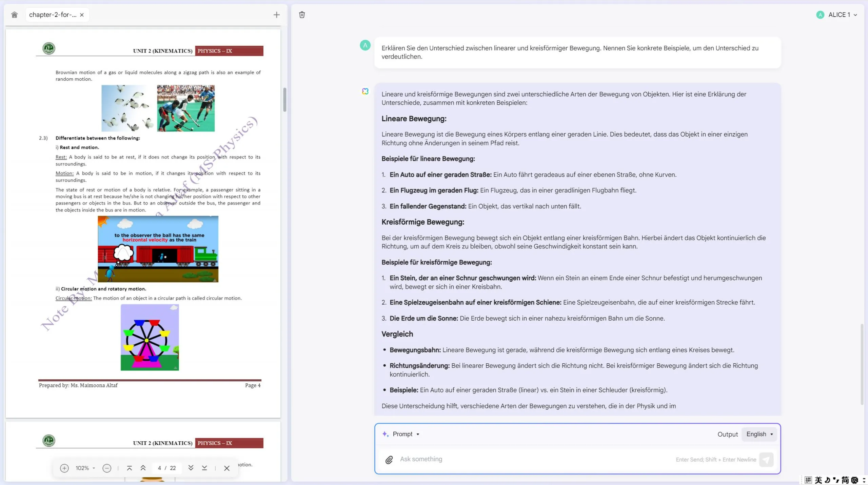Screen dimensions: 868x485
Task: Click the send message arrow icon
Action: point(767,459)
